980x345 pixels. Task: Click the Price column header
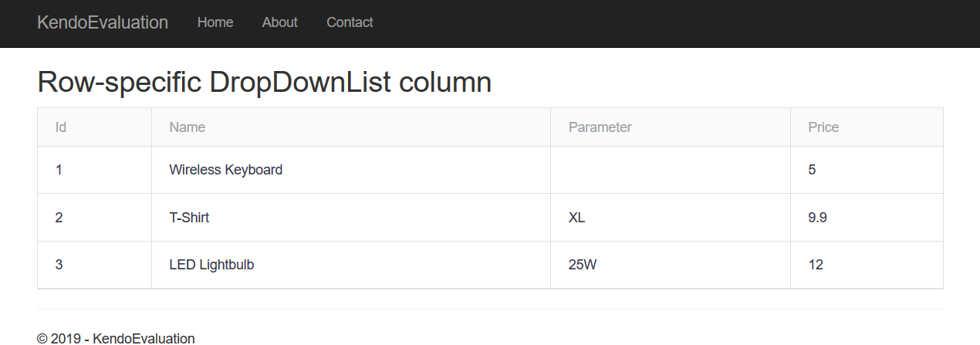tap(823, 127)
